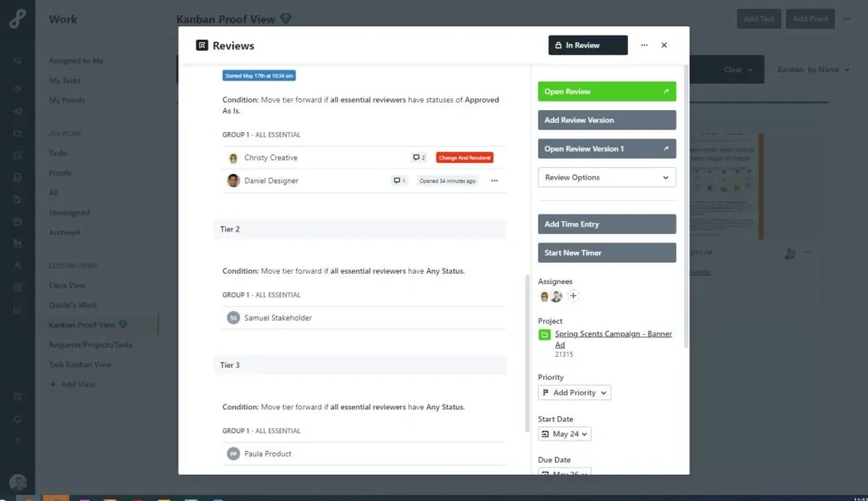This screenshot has height=501, width=868.
Task: Open the Clear dropdown in background
Action: tap(738, 70)
